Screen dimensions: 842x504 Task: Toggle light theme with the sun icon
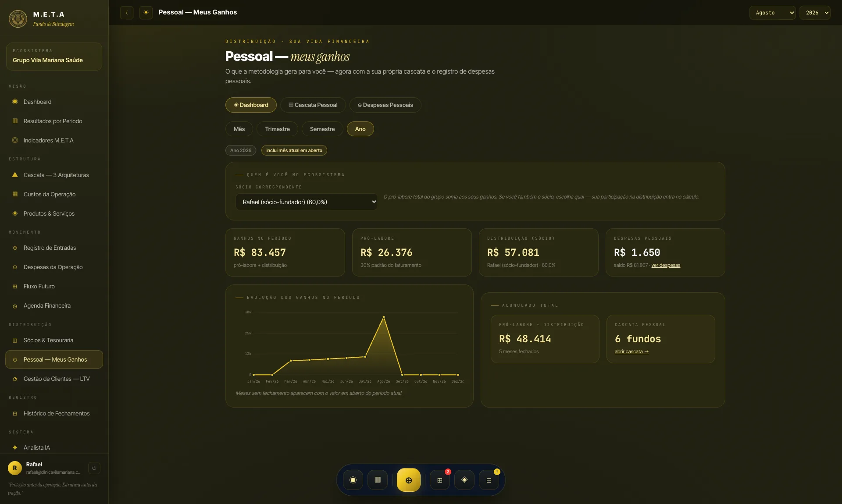click(146, 13)
